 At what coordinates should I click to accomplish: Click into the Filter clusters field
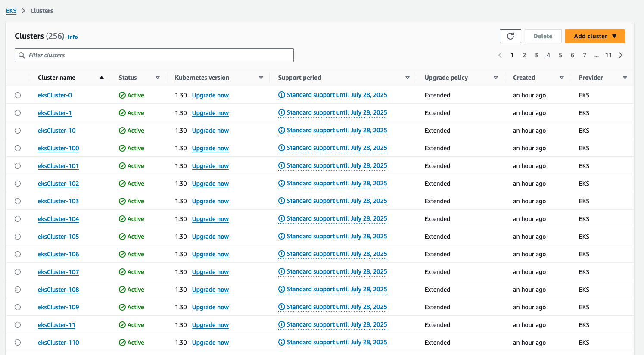coord(154,55)
